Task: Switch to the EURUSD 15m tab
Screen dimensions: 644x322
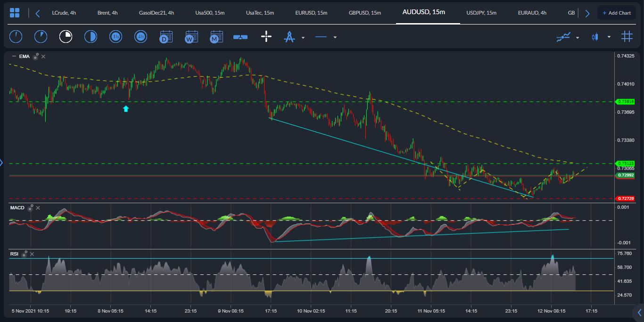Action: tap(311, 13)
